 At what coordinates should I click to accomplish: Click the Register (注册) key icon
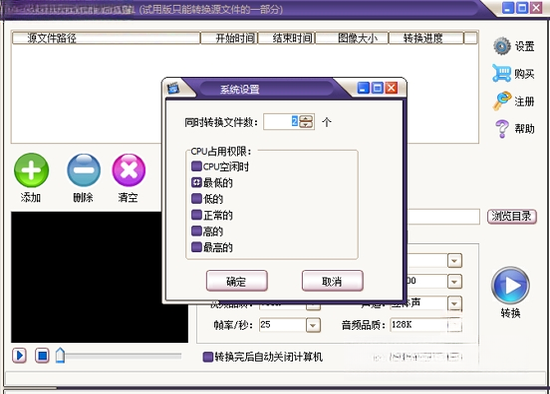click(x=502, y=101)
